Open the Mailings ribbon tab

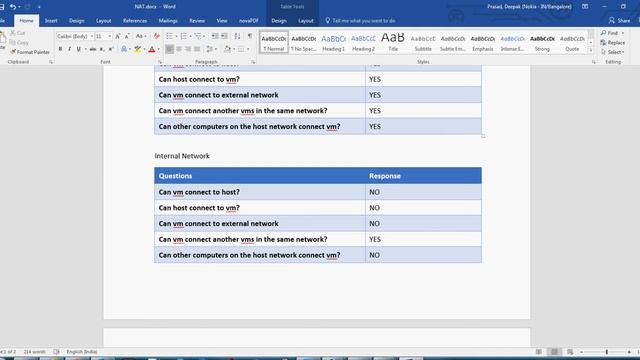(168, 20)
